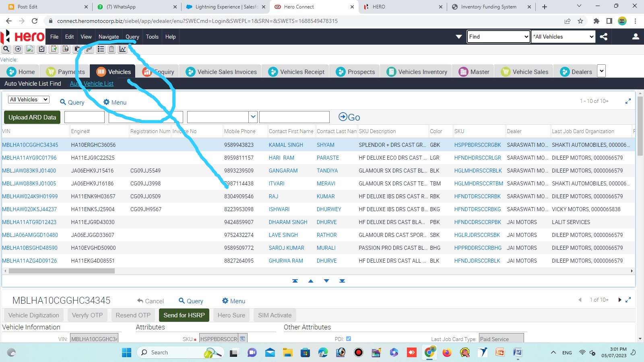Open the search field dropdown beside Go
644x362 pixels.
[253, 117]
